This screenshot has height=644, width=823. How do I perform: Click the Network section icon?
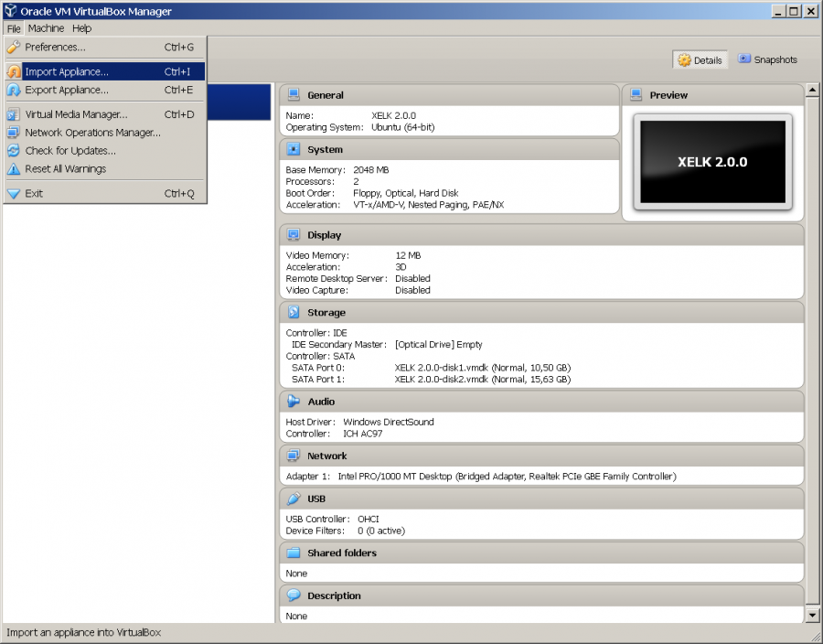point(294,456)
